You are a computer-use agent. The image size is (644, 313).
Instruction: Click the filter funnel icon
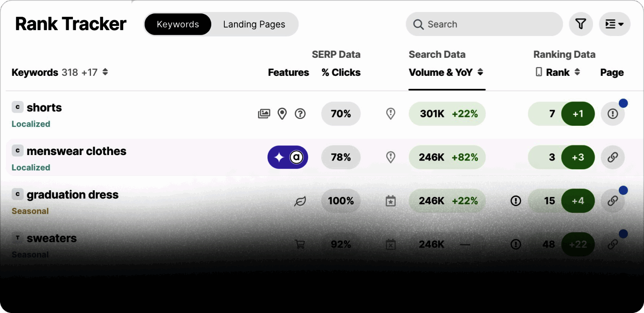[x=581, y=24]
